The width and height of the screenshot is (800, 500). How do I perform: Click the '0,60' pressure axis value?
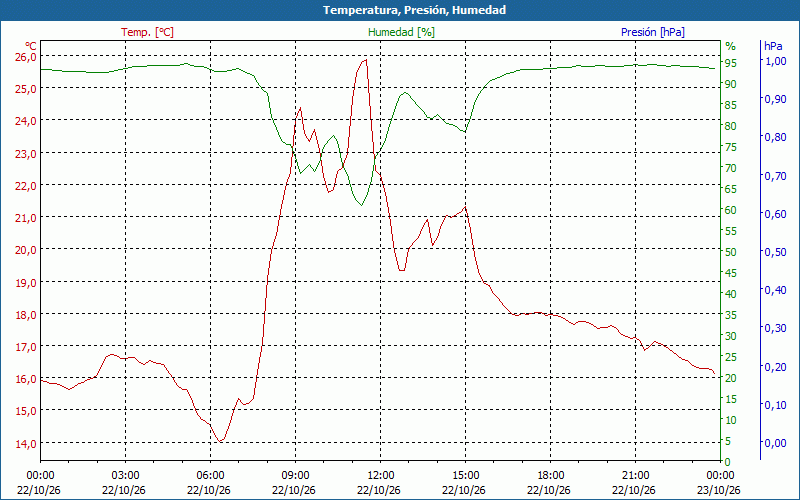click(776, 214)
